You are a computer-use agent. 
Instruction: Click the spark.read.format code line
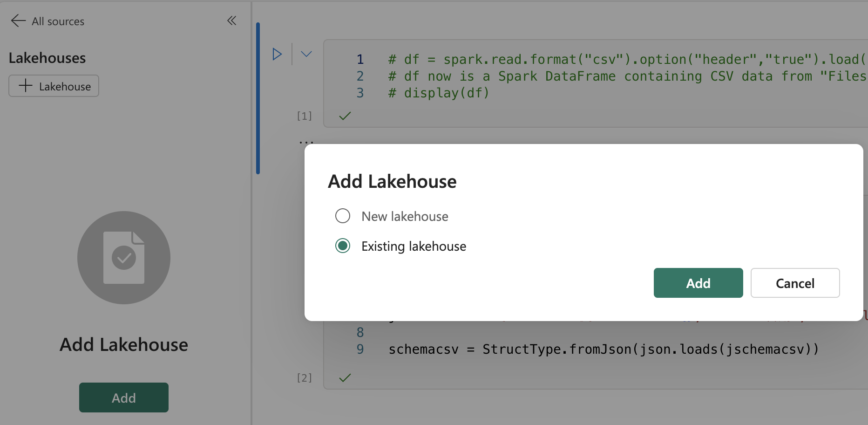(627, 60)
